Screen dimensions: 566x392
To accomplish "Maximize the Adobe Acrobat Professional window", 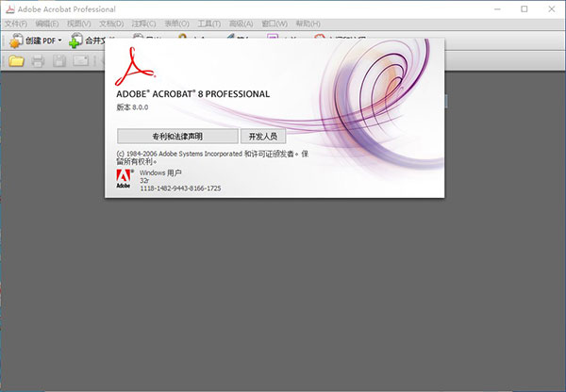I will pyautogui.click(x=524, y=9).
